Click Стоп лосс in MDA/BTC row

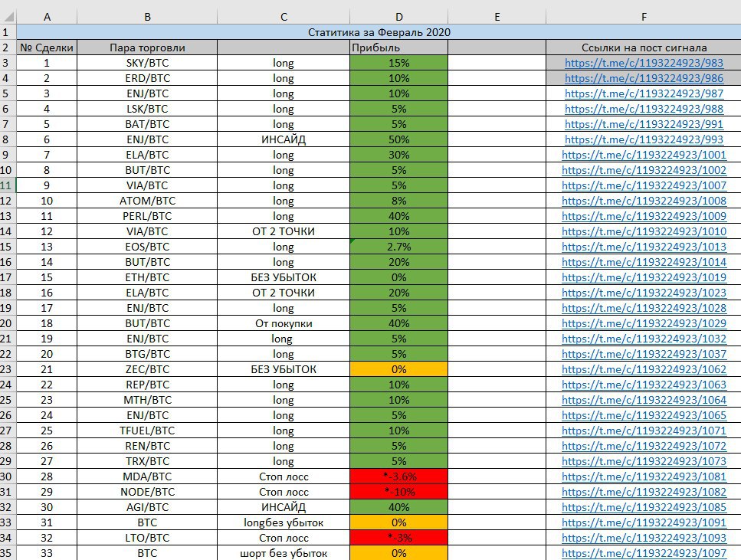(284, 476)
